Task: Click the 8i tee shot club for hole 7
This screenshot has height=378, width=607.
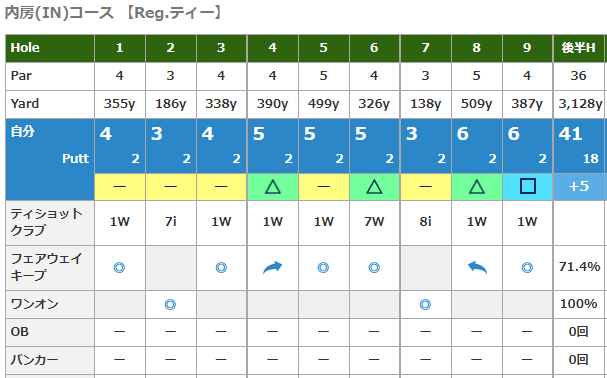Action: point(425,222)
